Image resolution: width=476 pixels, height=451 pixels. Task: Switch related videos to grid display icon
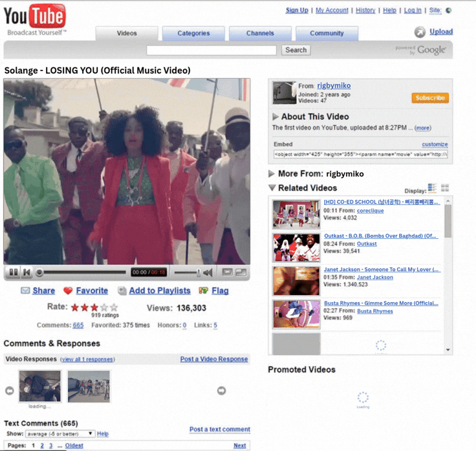click(x=445, y=188)
